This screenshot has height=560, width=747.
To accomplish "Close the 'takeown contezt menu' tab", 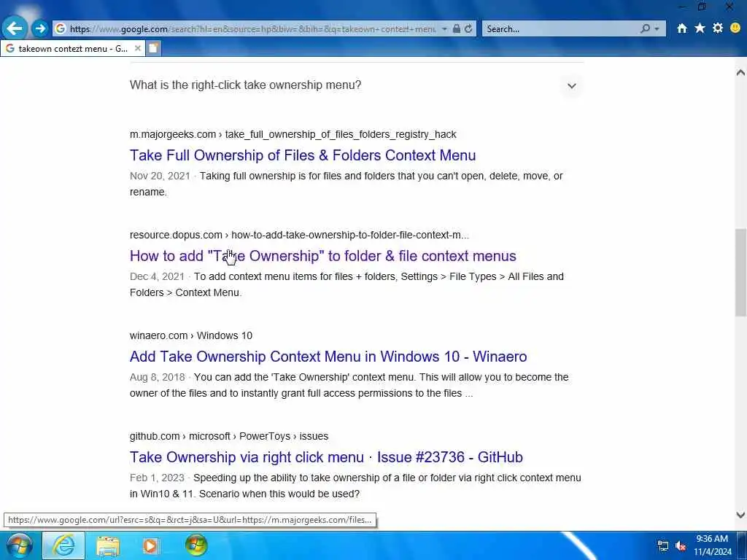I will pyautogui.click(x=137, y=49).
